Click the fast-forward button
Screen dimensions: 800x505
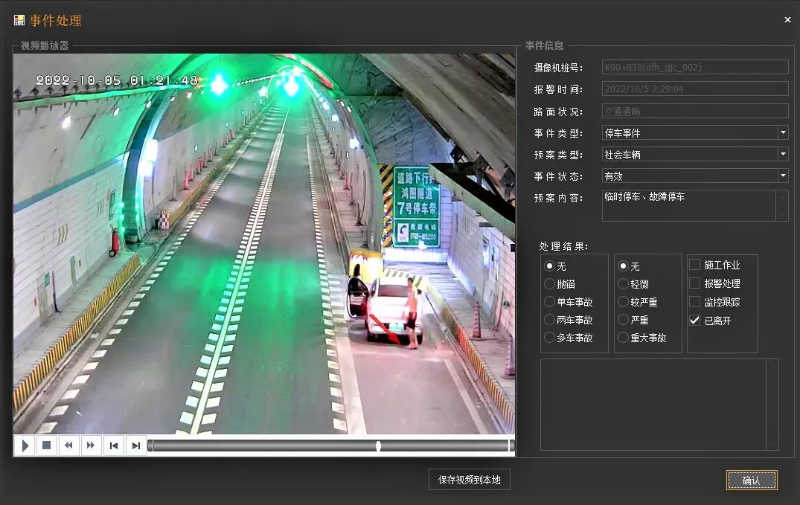(x=91, y=445)
